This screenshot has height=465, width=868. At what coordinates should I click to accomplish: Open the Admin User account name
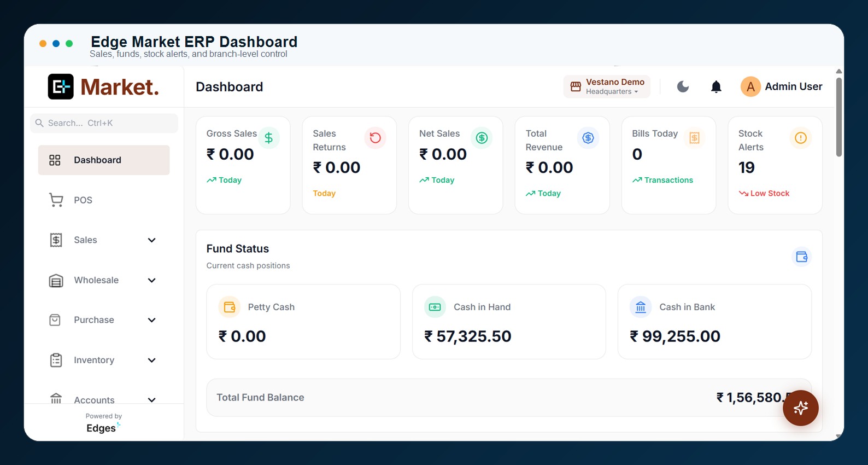coord(794,86)
